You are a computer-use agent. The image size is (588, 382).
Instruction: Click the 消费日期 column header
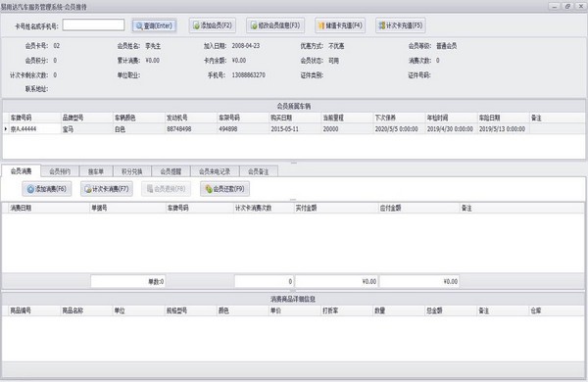click(49, 208)
